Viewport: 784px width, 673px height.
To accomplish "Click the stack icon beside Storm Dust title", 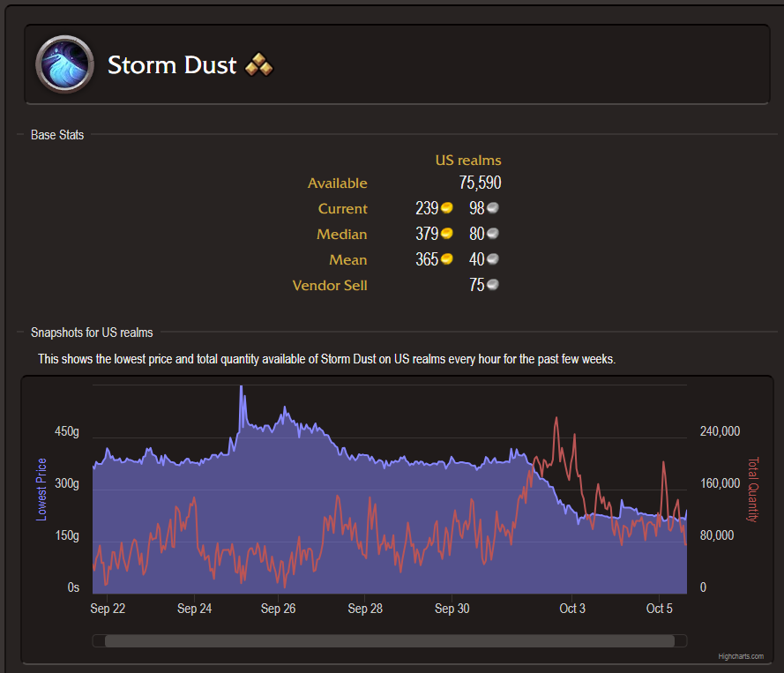I will click(x=258, y=64).
